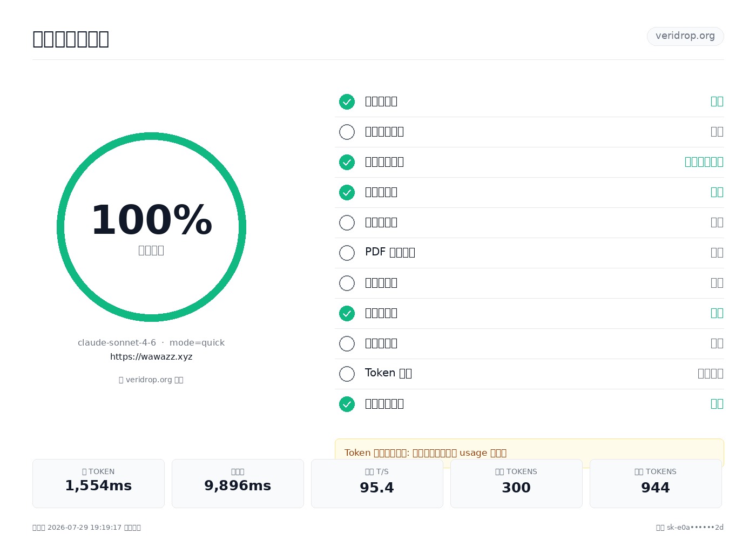Click the yellow Token usage warning banner

coord(529,453)
